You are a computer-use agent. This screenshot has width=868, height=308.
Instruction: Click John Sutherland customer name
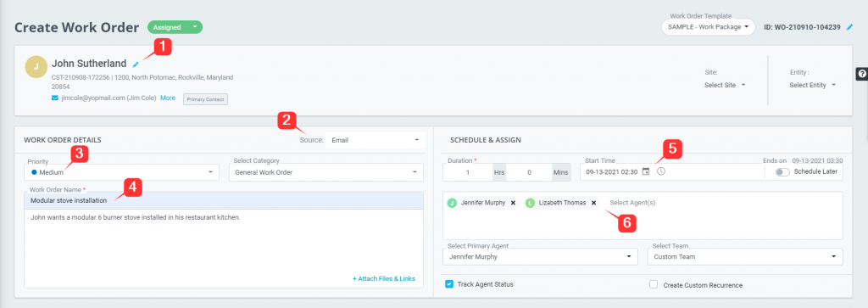(89, 64)
